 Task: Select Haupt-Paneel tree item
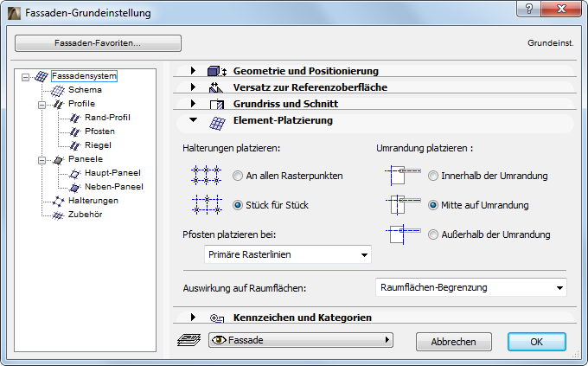[112, 173]
